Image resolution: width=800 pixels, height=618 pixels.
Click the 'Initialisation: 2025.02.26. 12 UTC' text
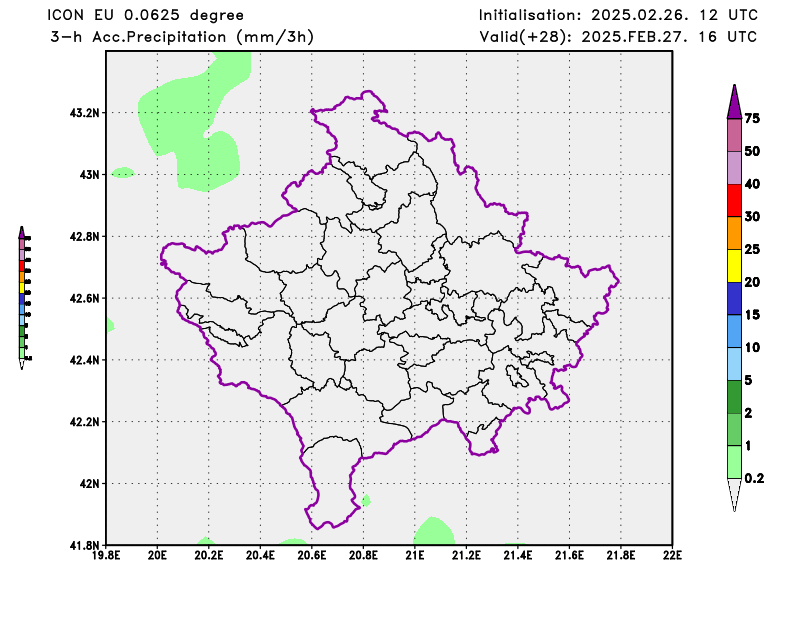click(x=618, y=15)
